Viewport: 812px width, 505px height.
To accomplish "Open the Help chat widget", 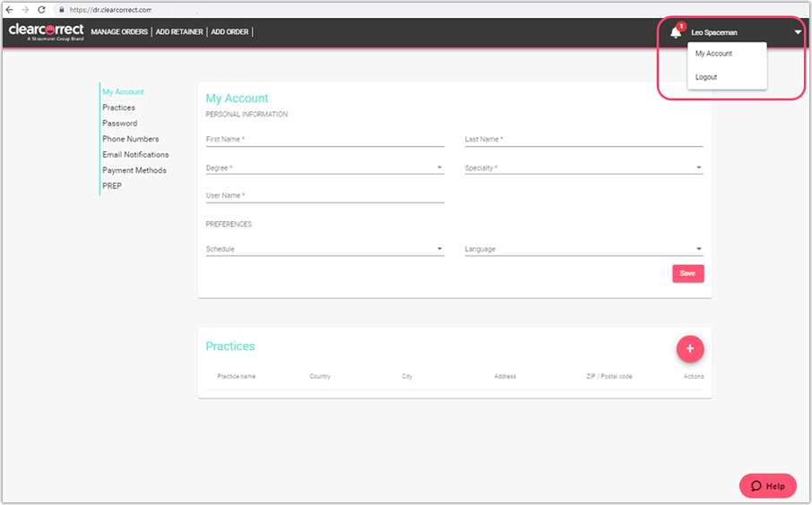I will 767,485.
